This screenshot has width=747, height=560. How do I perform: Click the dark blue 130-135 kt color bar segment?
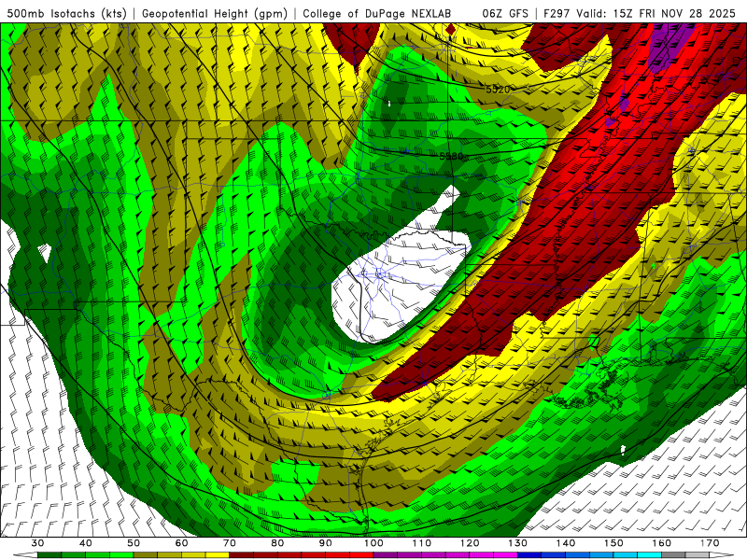tap(529, 555)
